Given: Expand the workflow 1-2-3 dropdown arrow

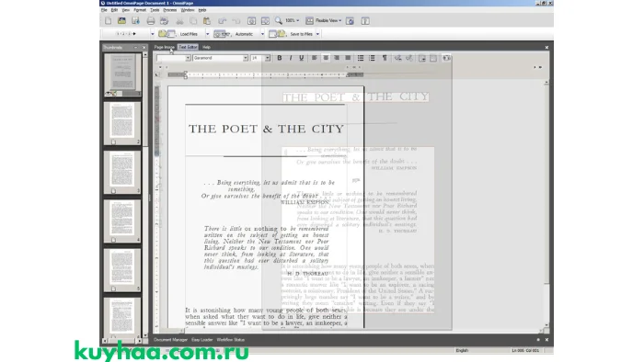Looking at the screenshot, I should tap(153, 34).
